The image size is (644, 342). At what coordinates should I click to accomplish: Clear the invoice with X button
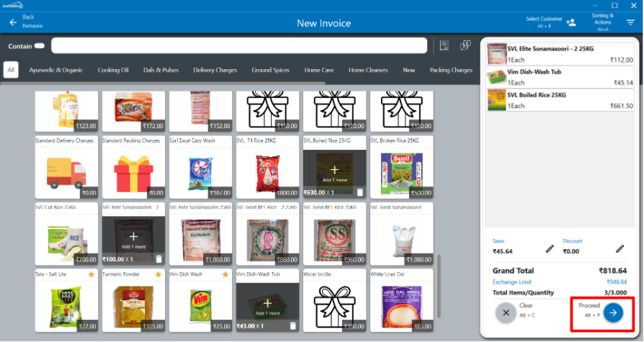pos(506,312)
